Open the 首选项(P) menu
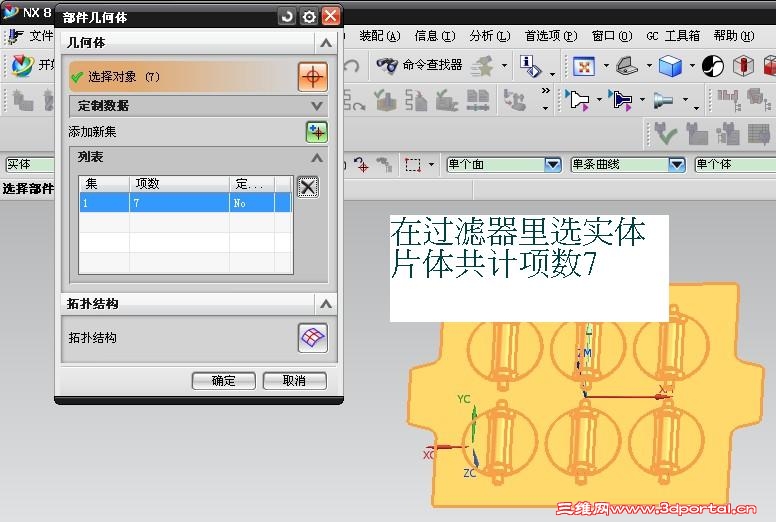 click(551, 36)
